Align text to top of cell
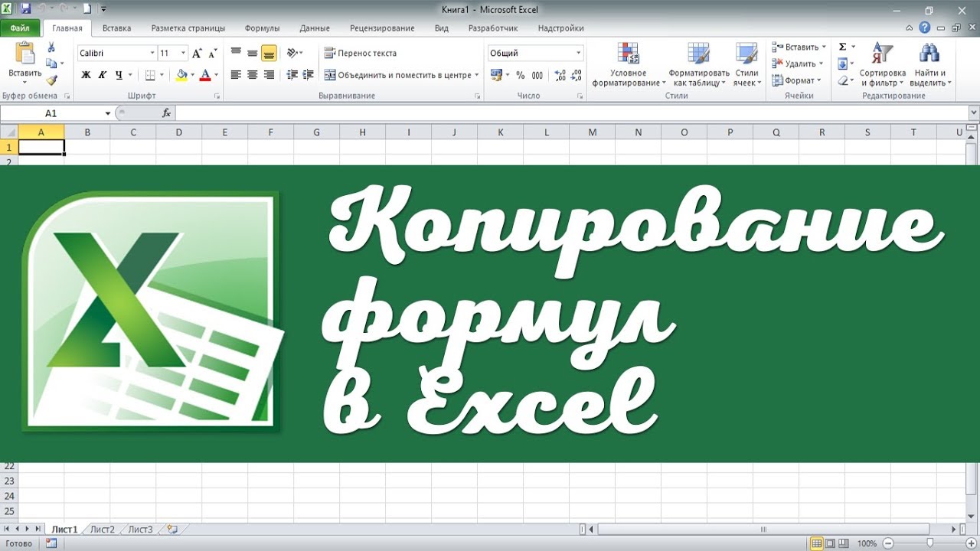 point(236,54)
